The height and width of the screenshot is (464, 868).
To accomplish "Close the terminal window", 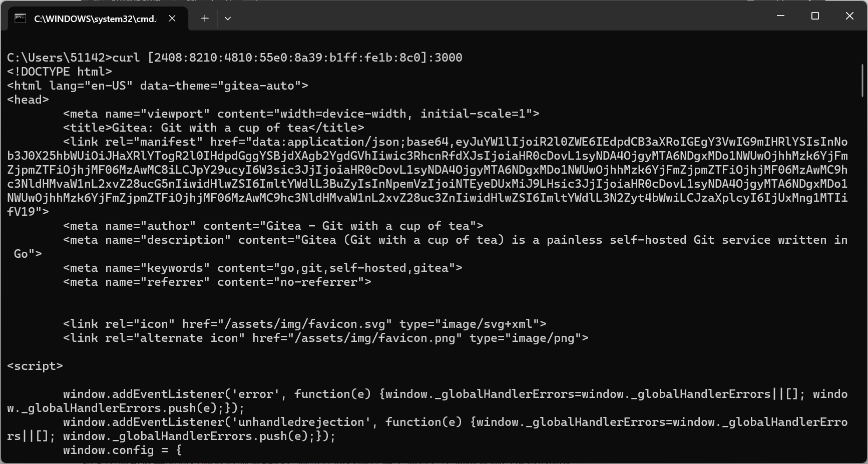I will tap(849, 16).
